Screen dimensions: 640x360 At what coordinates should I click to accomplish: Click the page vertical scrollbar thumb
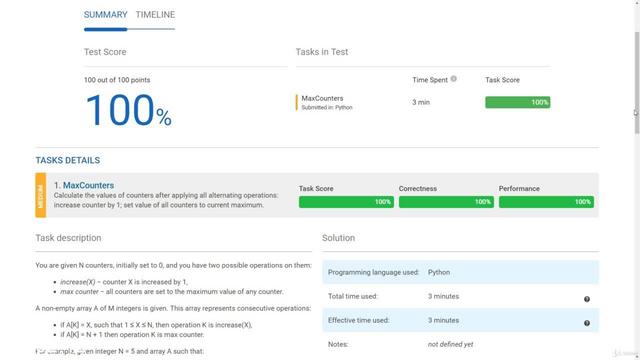pyautogui.click(x=637, y=82)
